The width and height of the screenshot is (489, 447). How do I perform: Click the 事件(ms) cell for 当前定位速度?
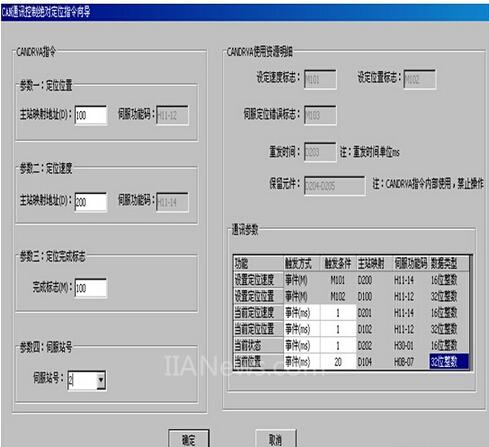point(302,313)
